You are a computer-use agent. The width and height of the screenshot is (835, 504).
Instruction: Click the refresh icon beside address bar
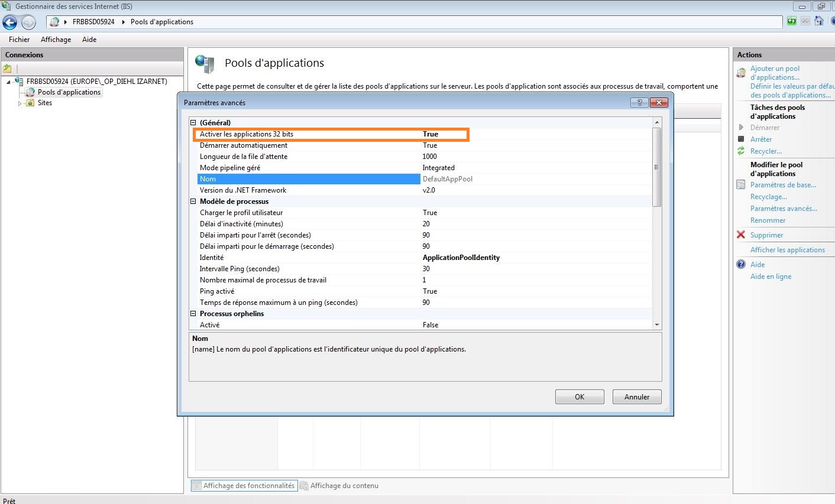click(792, 21)
